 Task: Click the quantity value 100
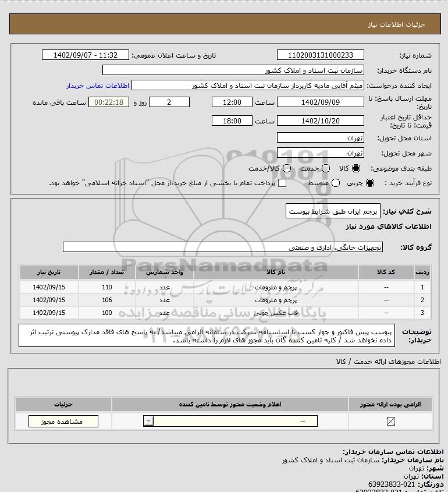[x=107, y=313]
